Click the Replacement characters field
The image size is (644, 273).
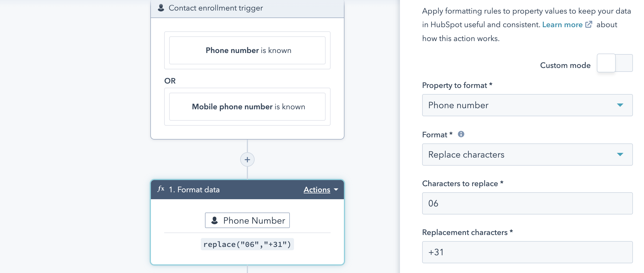527,252
